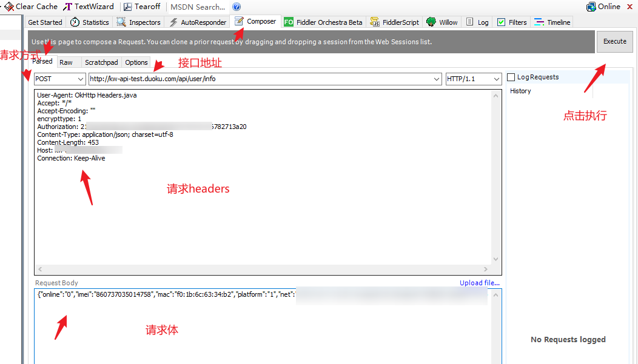This screenshot has height=364, width=638.
Task: Click the Execute button
Action: [615, 41]
